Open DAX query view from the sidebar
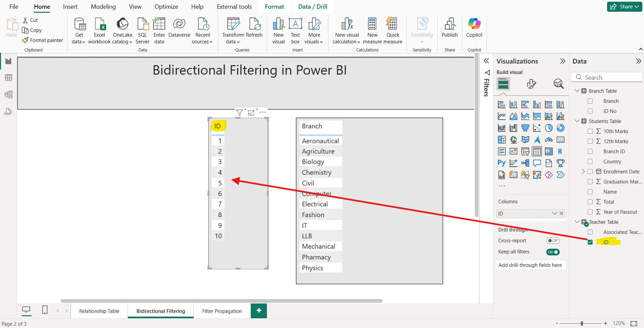 tap(8, 111)
